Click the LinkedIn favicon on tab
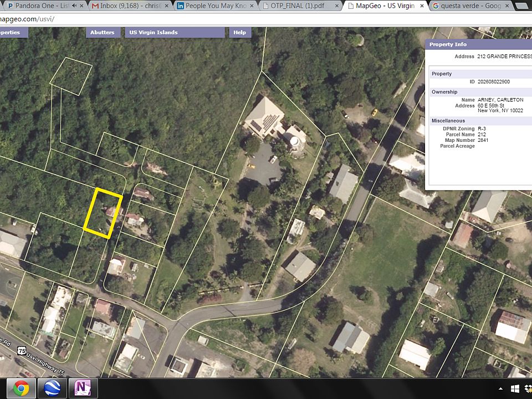The height and width of the screenshot is (399, 532). click(181, 6)
